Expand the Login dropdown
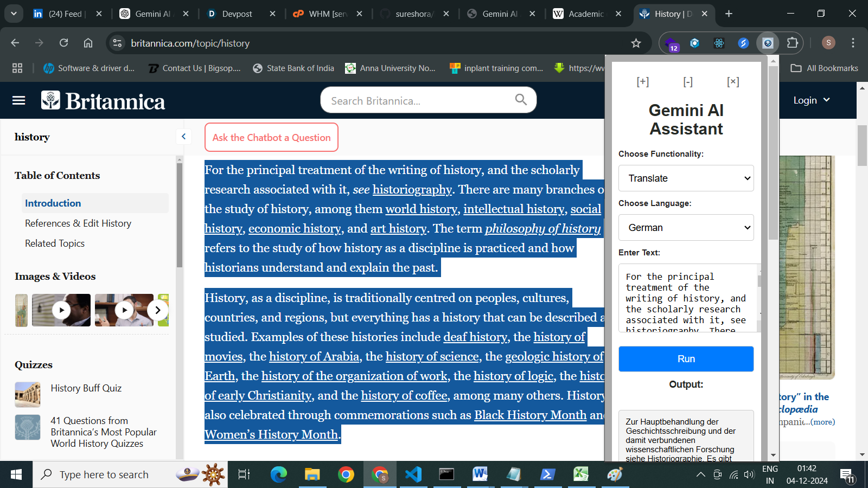The height and width of the screenshot is (488, 868). [812, 100]
